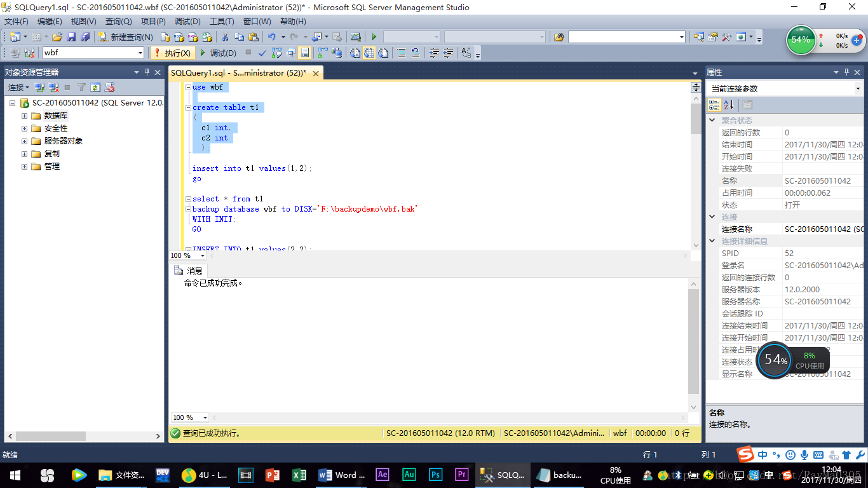Viewport: 868px width, 488px height.
Task: Expand the 复制 tree node
Action: click(x=24, y=154)
